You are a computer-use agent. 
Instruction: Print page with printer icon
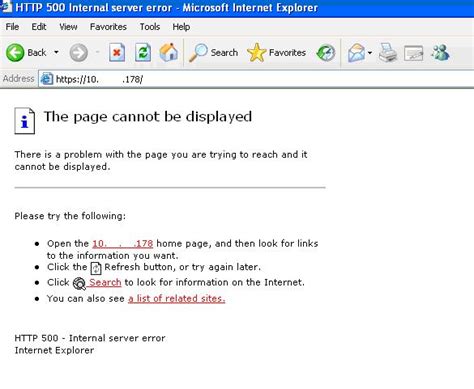click(388, 53)
